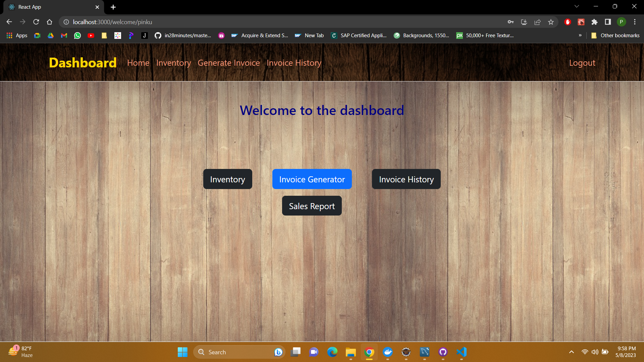Launch MySQL Workbench from the taskbar
Viewport: 644px width, 362px height.
(x=425, y=352)
